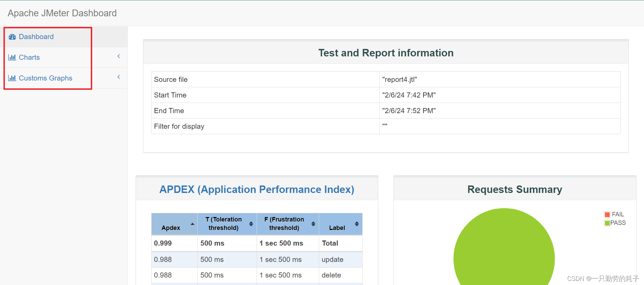Click the 500 ms cell in Total row
Viewport: 644px width, 285px height.
click(x=212, y=243)
